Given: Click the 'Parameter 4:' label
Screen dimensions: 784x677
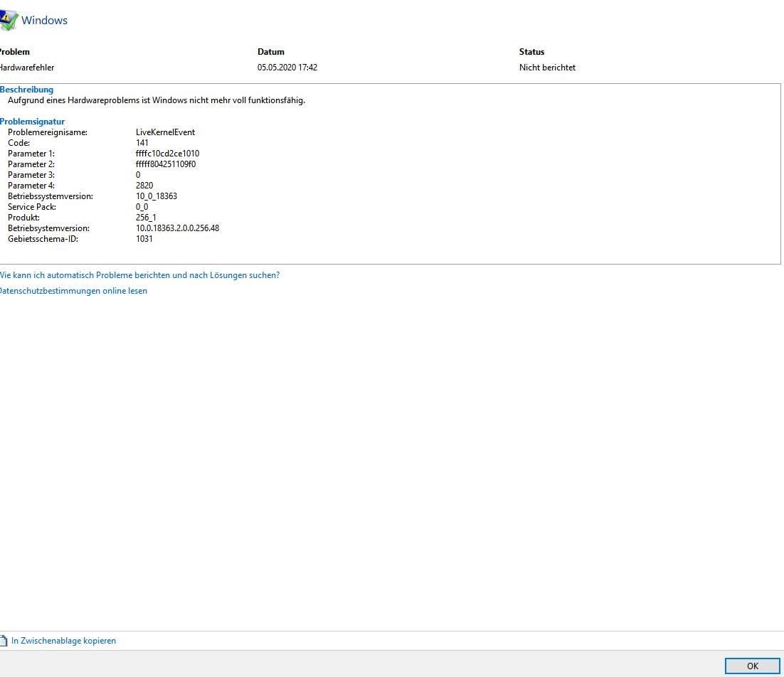Looking at the screenshot, I should pos(31,186).
